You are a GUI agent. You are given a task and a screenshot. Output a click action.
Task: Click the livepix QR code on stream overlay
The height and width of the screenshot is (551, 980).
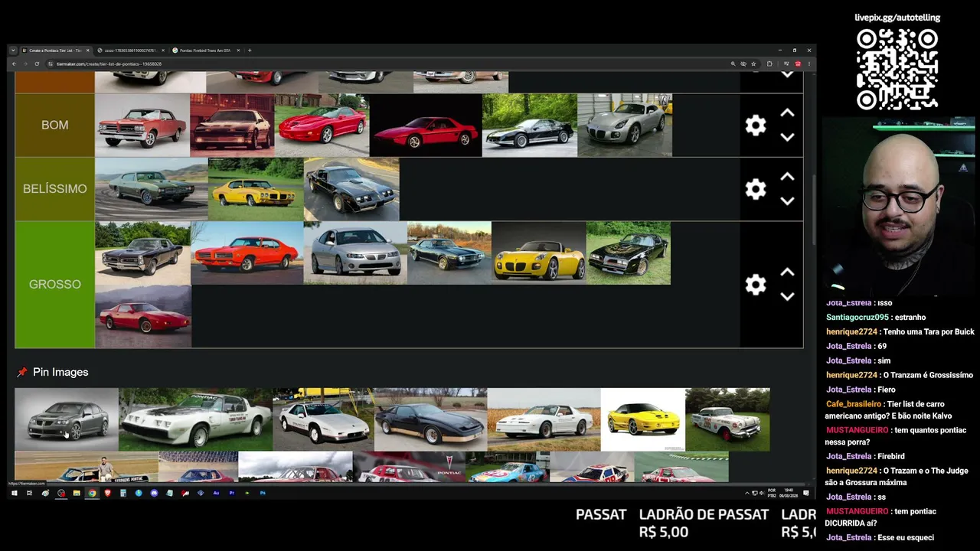tap(897, 70)
